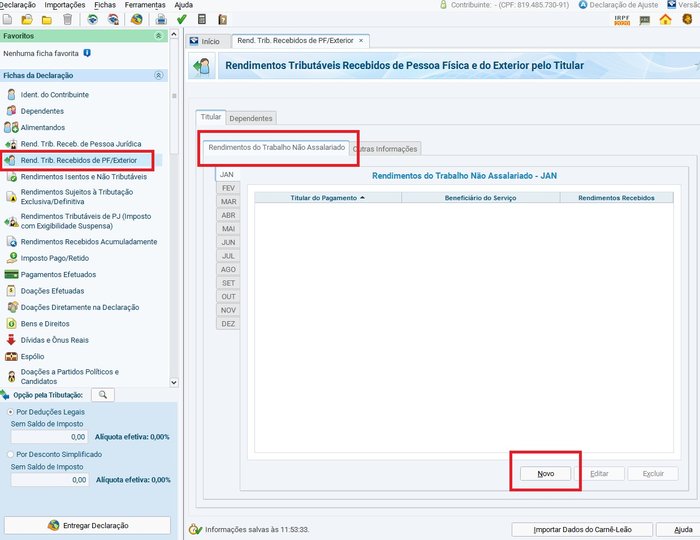Click the trash can delete icon
700x540 pixels.
[x=67, y=19]
